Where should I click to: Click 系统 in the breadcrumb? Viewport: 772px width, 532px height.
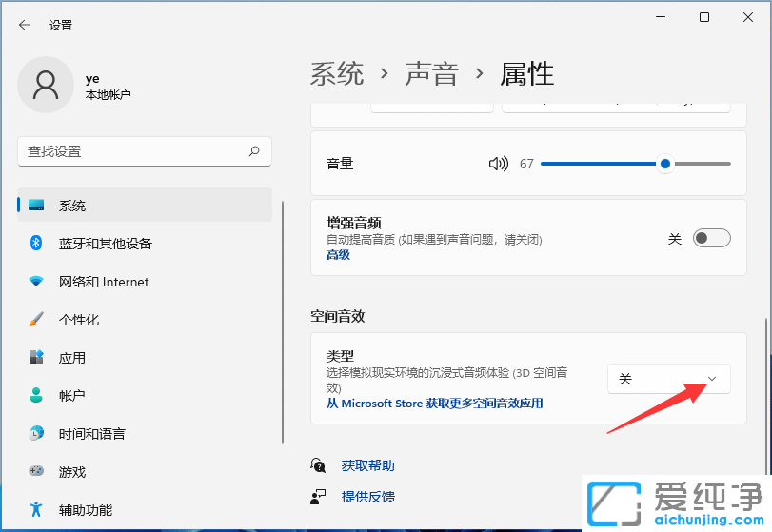337,74
